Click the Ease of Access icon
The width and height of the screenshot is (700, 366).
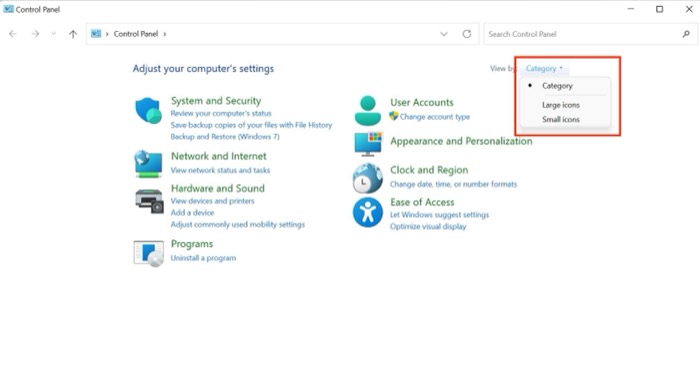pos(368,212)
